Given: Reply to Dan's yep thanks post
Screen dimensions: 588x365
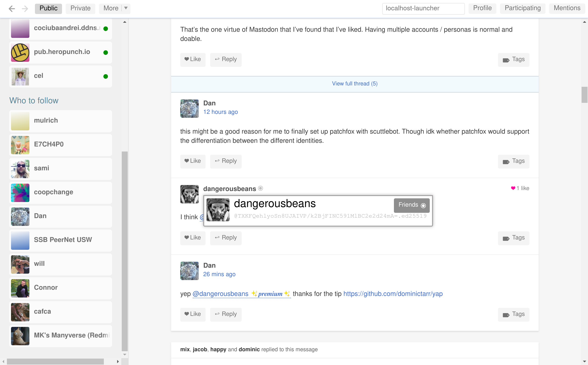Looking at the screenshot, I should pyautogui.click(x=226, y=314).
